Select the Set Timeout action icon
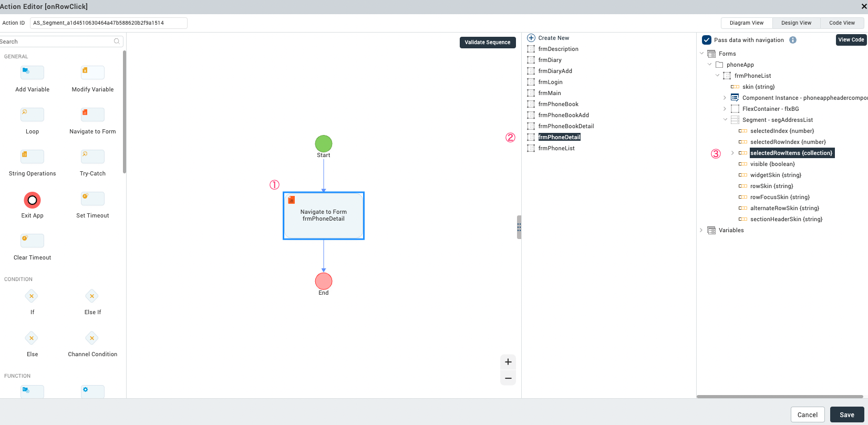The height and width of the screenshot is (425, 868). click(92, 199)
